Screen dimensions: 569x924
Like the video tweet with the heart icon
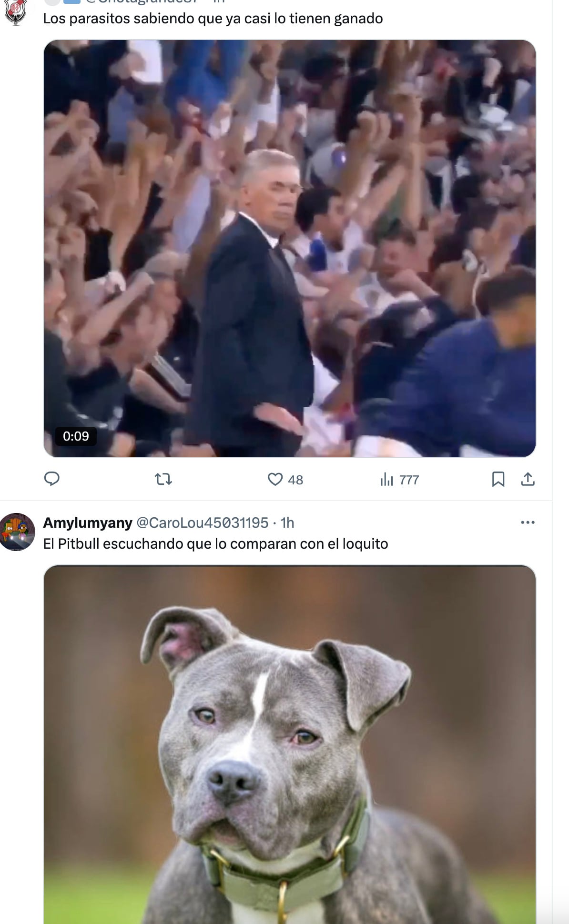pyautogui.click(x=275, y=479)
